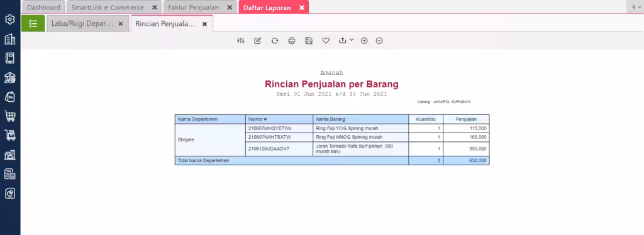The height and width of the screenshot is (235, 644).
Task: Open the tab count dropdown at top right
Action: point(635,7)
